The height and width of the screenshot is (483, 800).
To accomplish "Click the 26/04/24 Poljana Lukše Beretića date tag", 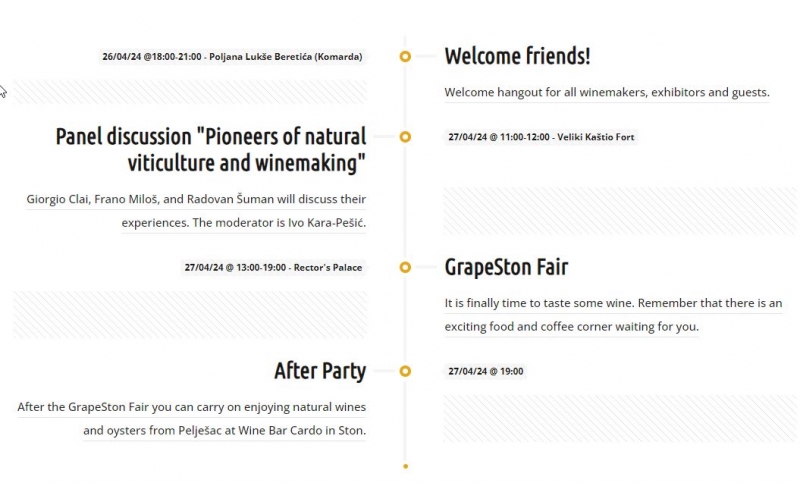I will (232, 57).
